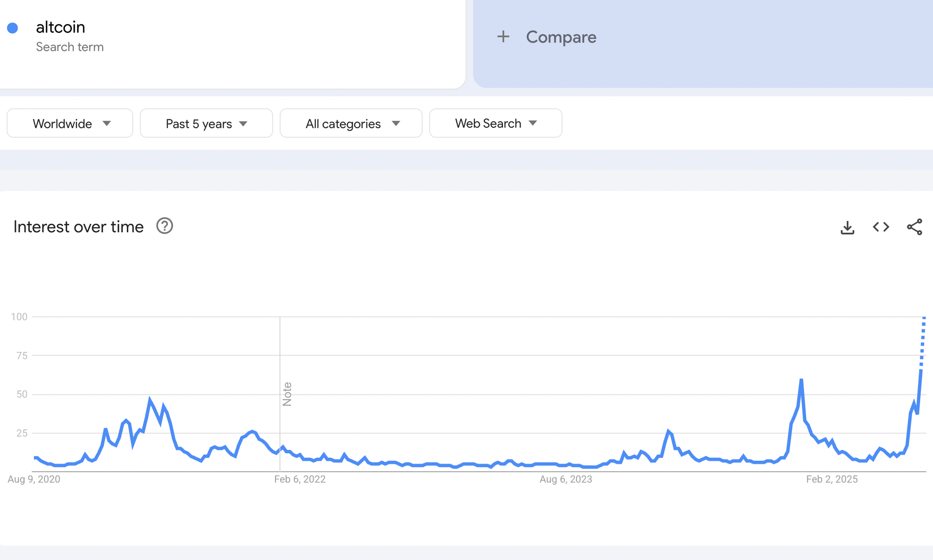Click the Search term label under altcoin
933x560 pixels.
click(70, 47)
